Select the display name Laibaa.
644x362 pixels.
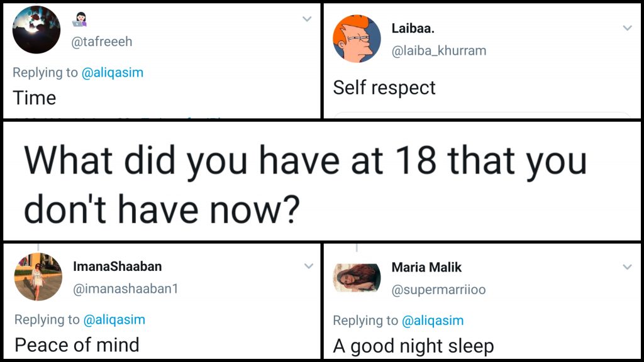412,28
